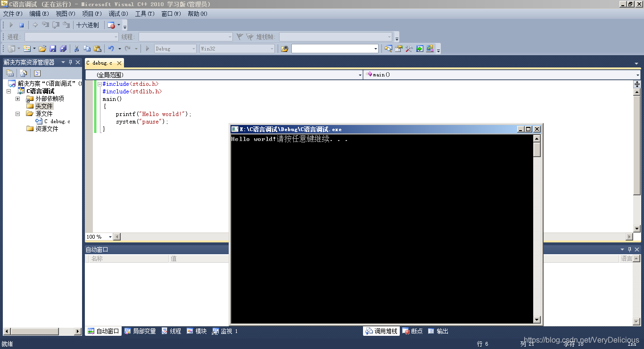Open the Breakpoints icon dropdown arrow
This screenshot has width=644, height=349.
[x=119, y=25]
